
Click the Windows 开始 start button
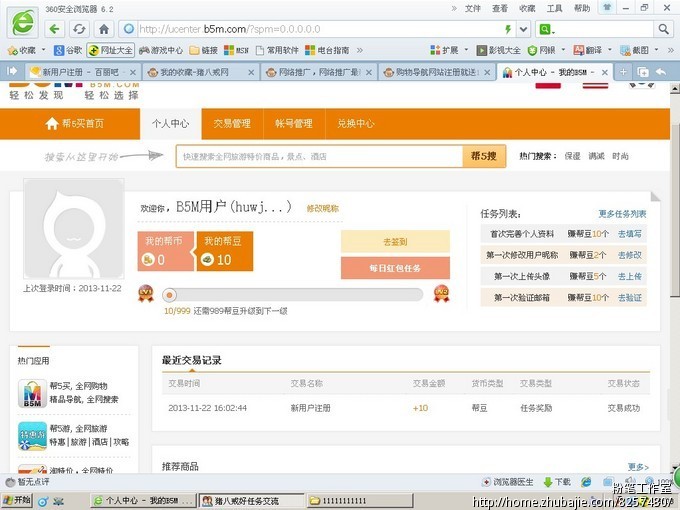[17, 500]
